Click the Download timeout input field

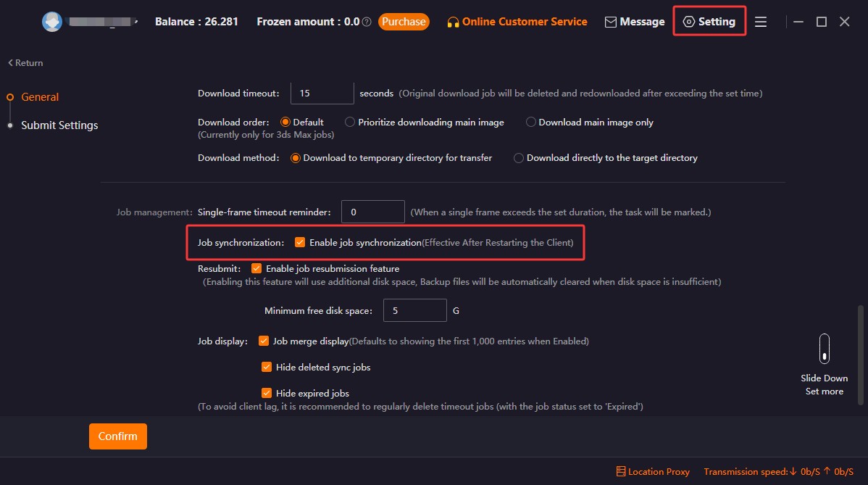[322, 92]
